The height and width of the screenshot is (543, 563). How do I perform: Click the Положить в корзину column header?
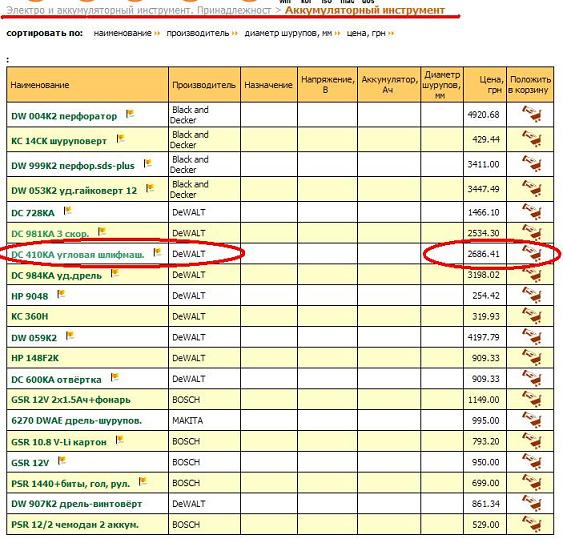pyautogui.click(x=530, y=84)
